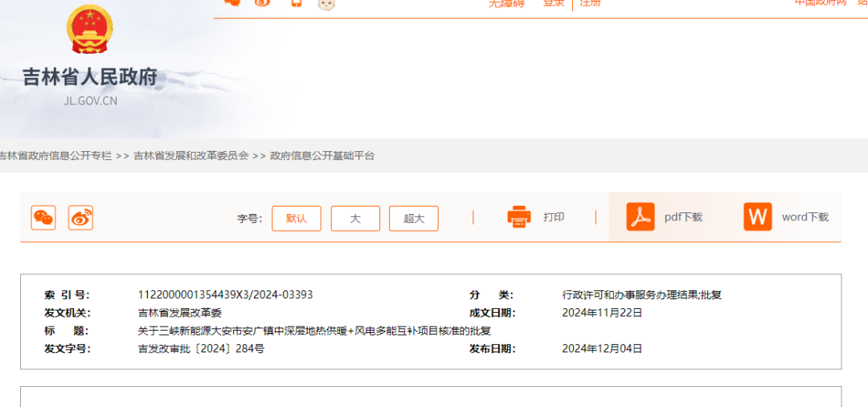Screen dimensions: 868x407
Task: Click the 登录 login link
Action: pos(554,3)
